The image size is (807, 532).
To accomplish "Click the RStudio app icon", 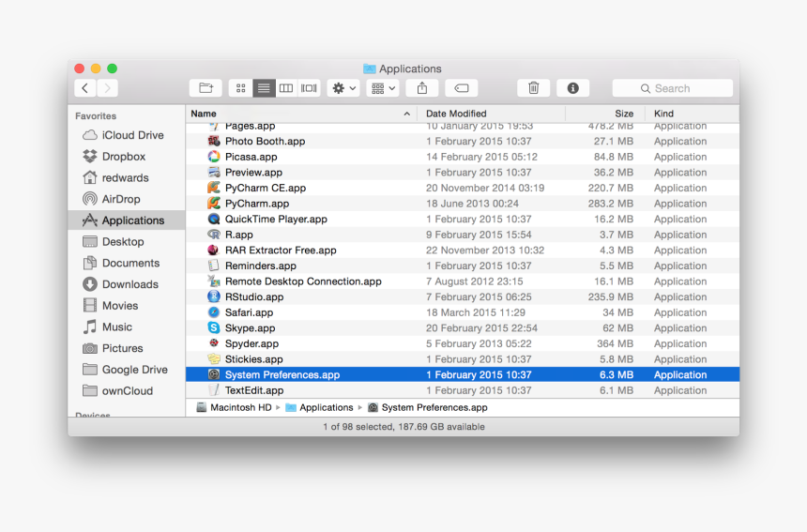I will 214,296.
